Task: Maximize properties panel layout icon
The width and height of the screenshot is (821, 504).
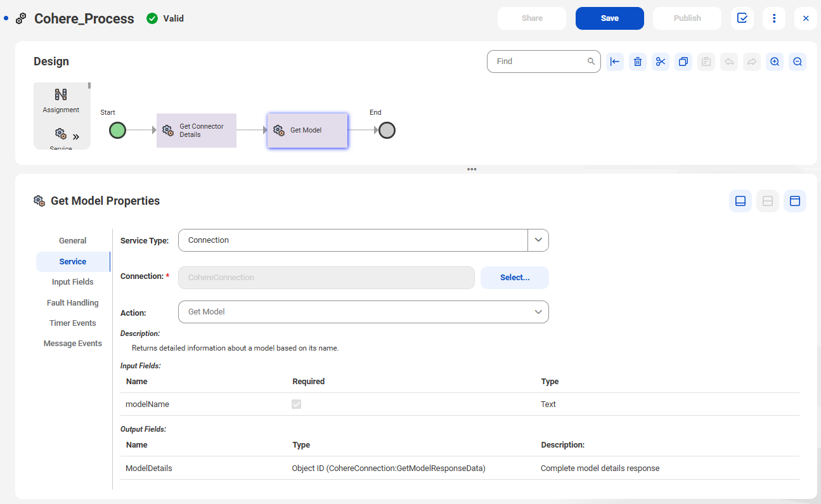Action: coord(795,201)
